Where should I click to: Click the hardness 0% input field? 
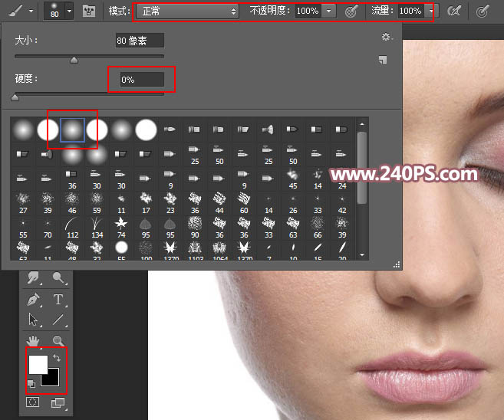tap(140, 79)
